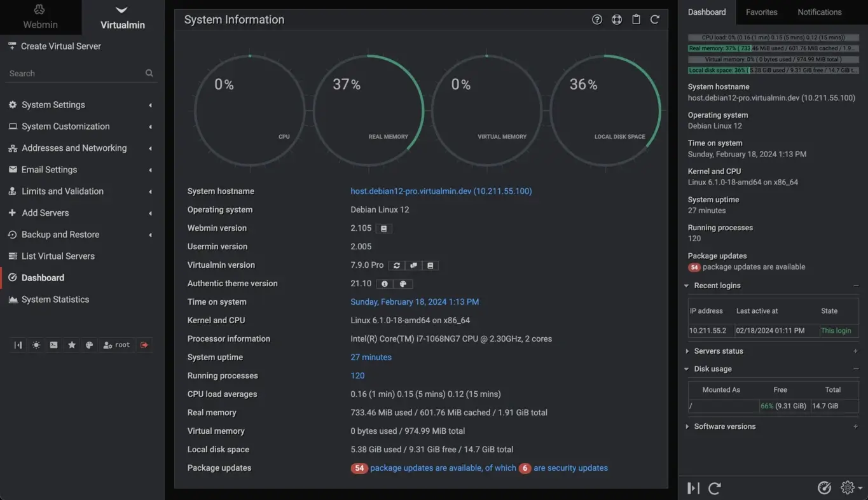Click the favorites star icon near root
Image resolution: width=868 pixels, height=500 pixels.
pos(72,344)
